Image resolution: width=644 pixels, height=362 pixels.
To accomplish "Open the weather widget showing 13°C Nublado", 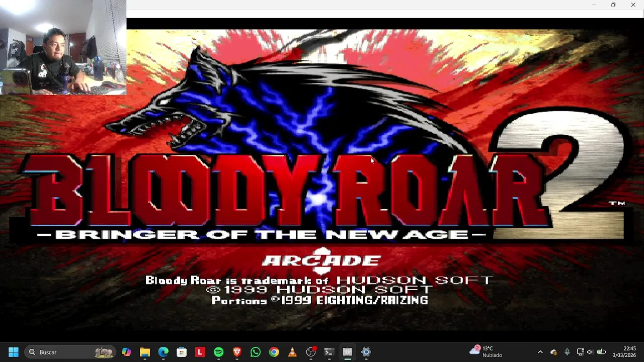I will [x=486, y=352].
